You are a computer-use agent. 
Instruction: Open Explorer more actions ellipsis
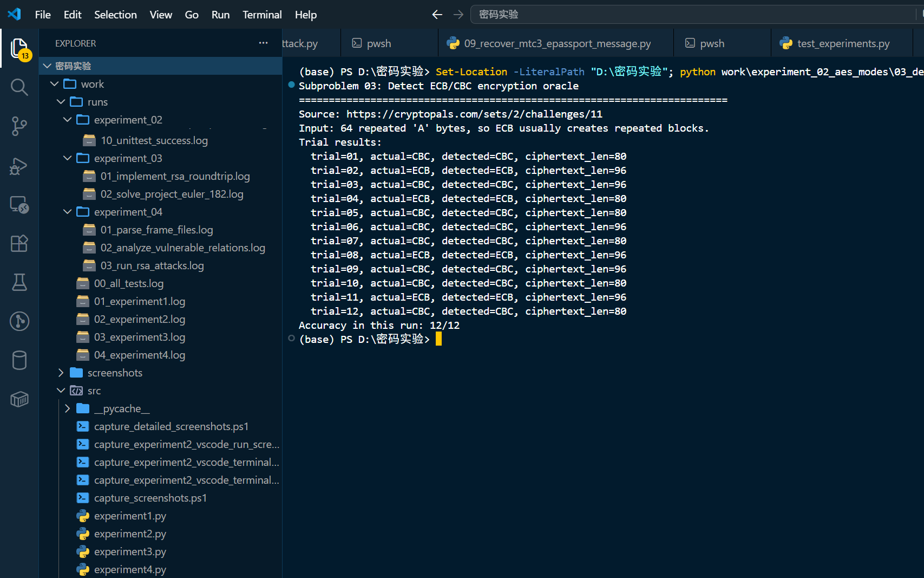point(263,43)
